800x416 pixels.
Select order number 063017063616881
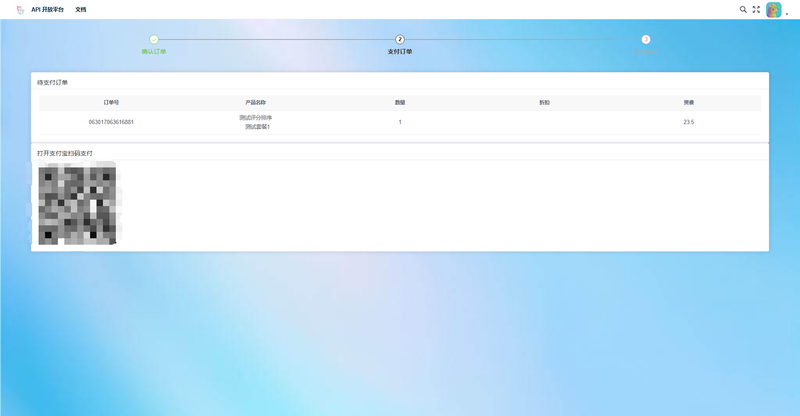point(111,122)
